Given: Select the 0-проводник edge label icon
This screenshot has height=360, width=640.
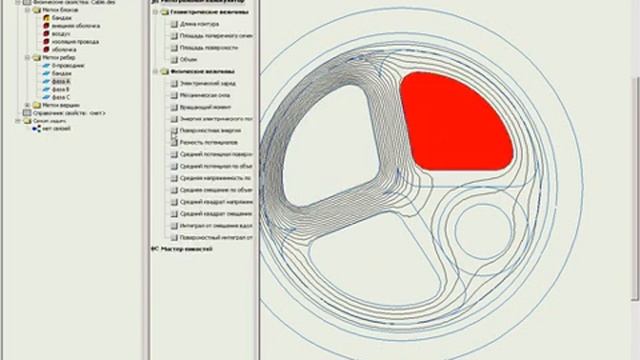Looking at the screenshot, I should pos(46,65).
